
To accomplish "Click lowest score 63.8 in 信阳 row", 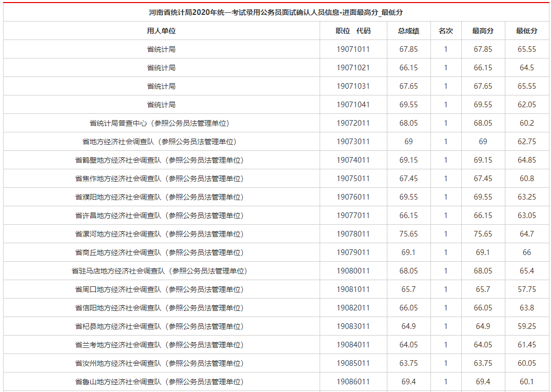I will click(527, 308).
